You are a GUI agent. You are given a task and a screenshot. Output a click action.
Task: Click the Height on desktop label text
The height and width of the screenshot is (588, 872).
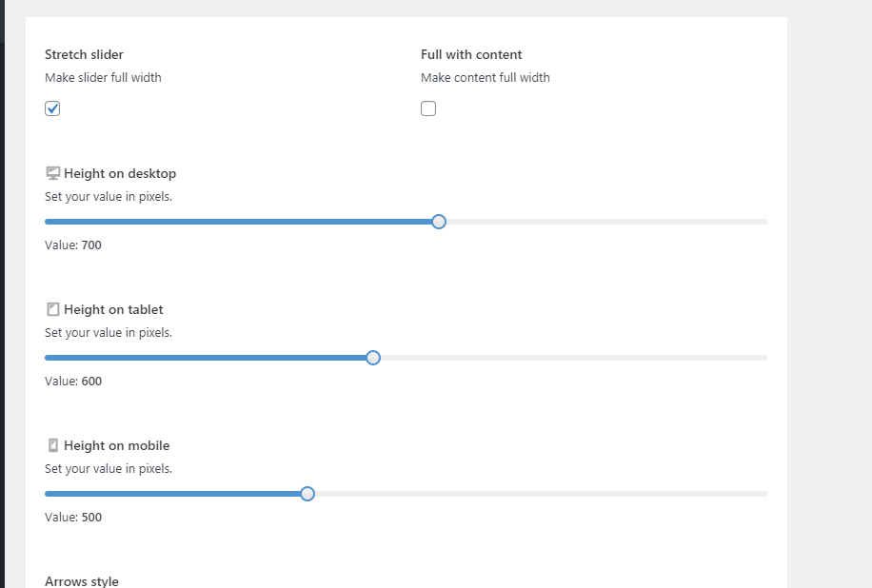coord(120,173)
